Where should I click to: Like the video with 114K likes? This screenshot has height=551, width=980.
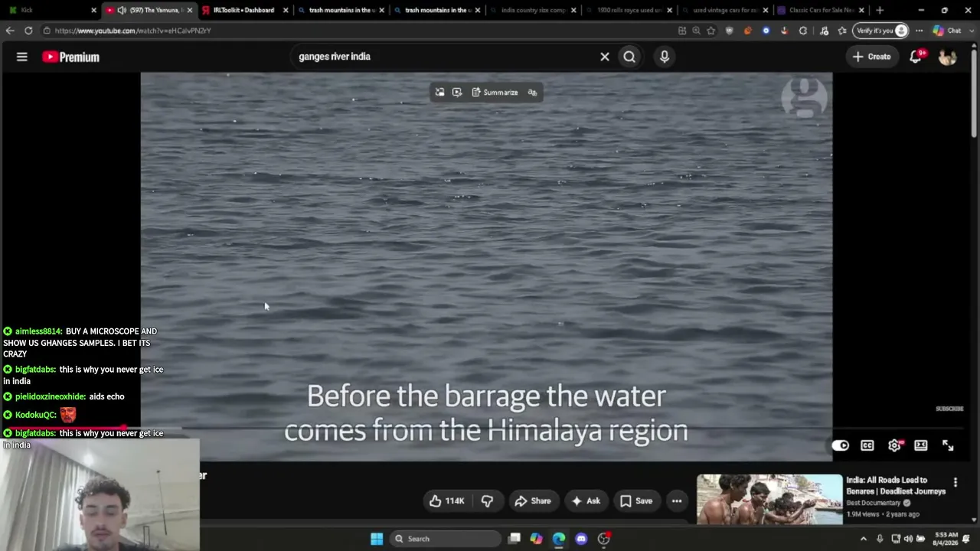pyautogui.click(x=447, y=501)
